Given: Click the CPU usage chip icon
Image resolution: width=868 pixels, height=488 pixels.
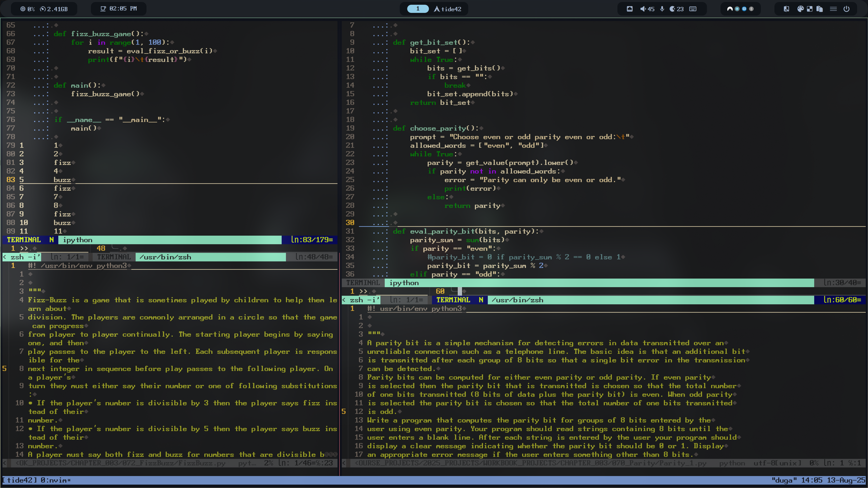Looking at the screenshot, I should (23, 9).
